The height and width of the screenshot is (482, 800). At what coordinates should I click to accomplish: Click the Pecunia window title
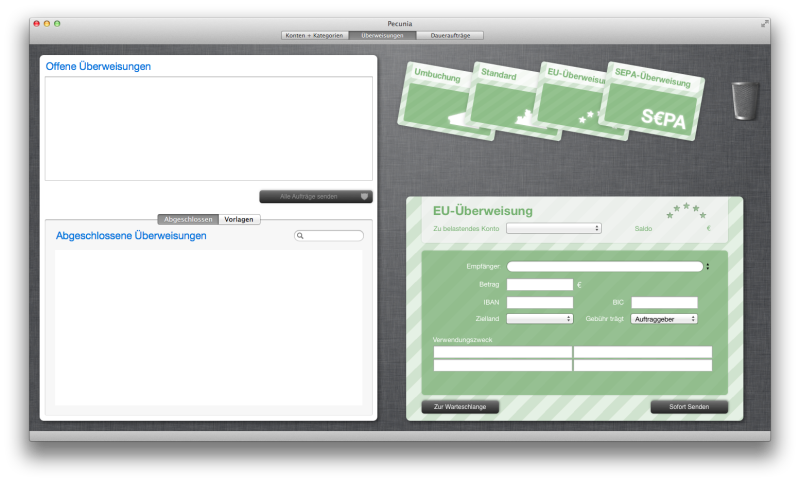point(399,23)
